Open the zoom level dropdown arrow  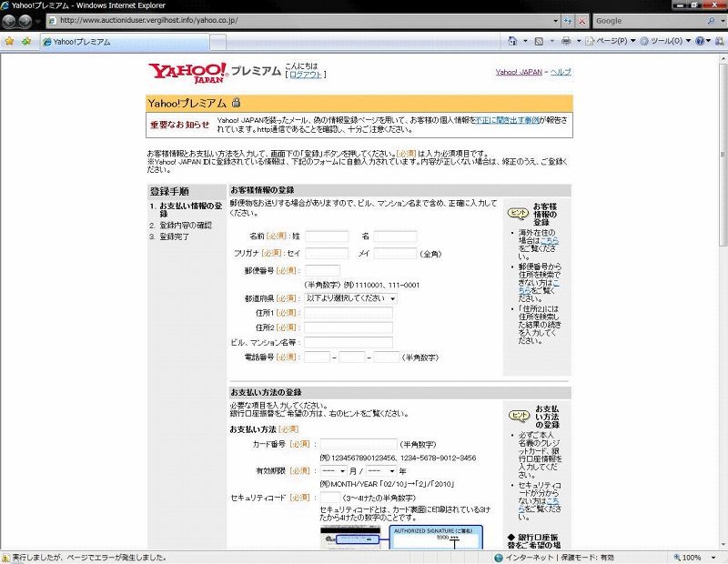click(x=713, y=558)
